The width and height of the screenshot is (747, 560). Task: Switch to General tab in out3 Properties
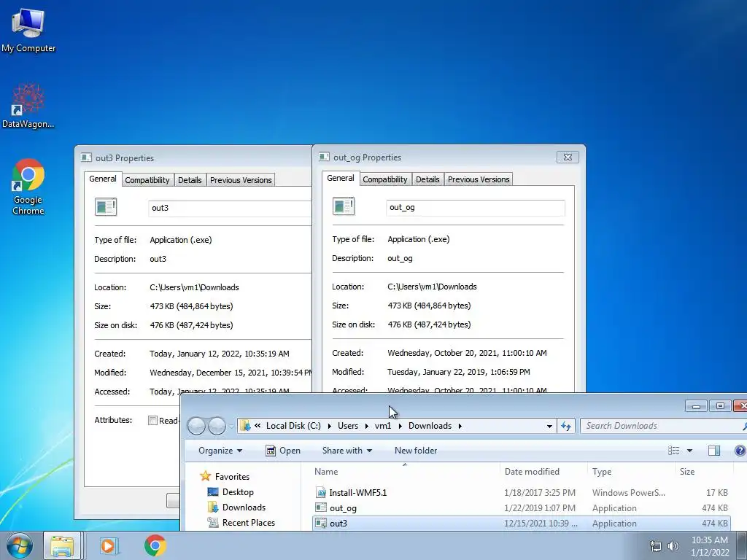(102, 179)
